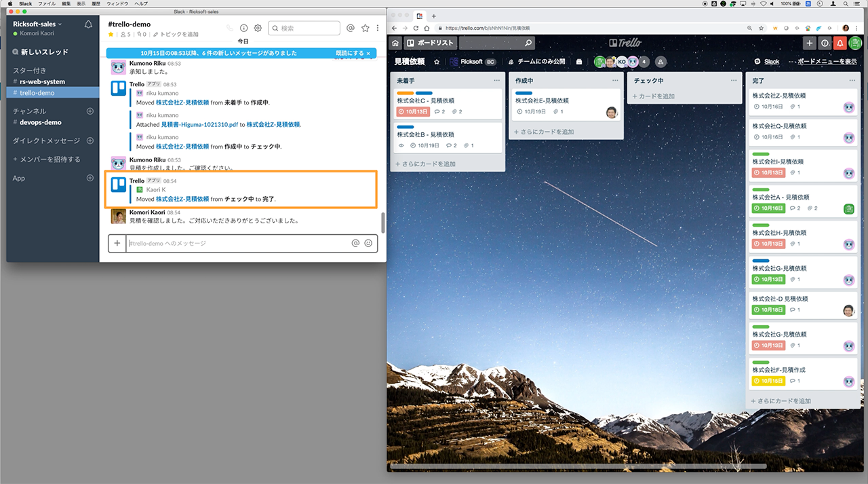The height and width of the screenshot is (484, 868).
Task: Toggle the yellow 10月16日 badge on 株式会社F card
Action: pyautogui.click(x=769, y=381)
